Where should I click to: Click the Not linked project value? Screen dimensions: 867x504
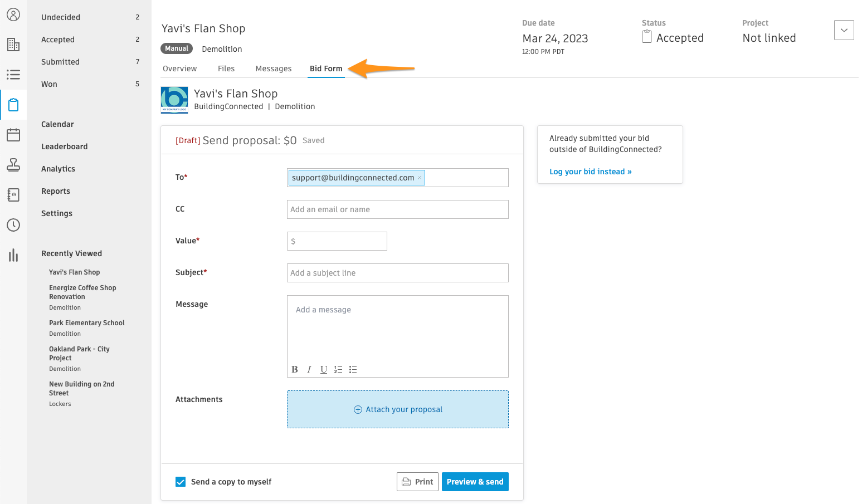769,38
